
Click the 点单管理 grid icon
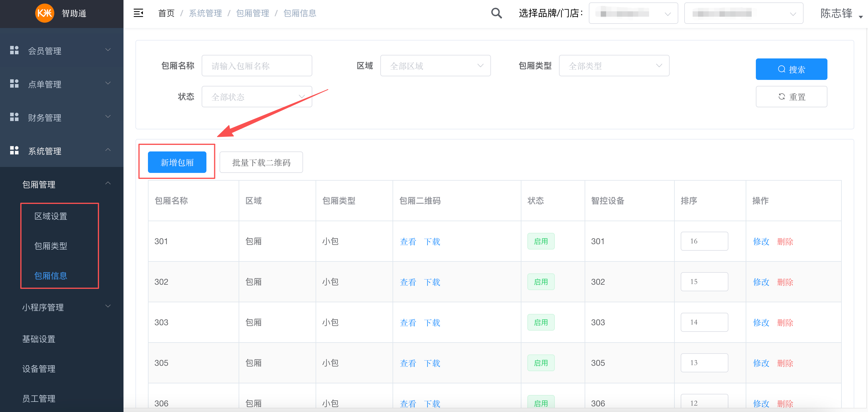tap(14, 83)
